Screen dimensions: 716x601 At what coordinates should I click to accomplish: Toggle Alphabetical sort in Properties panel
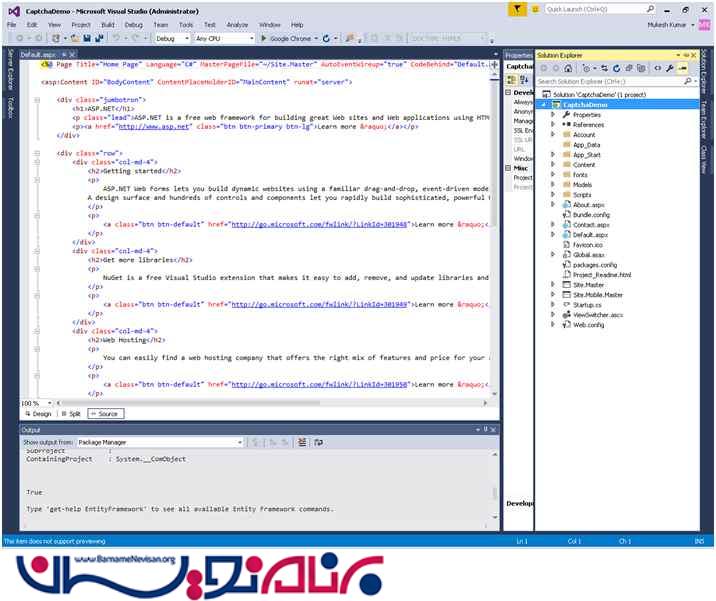pos(524,80)
